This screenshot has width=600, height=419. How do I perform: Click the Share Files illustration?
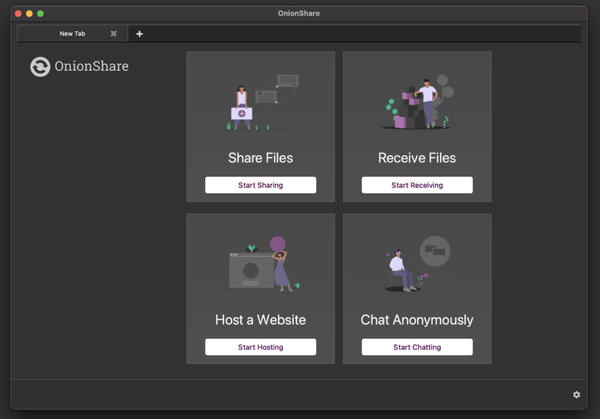pyautogui.click(x=262, y=102)
